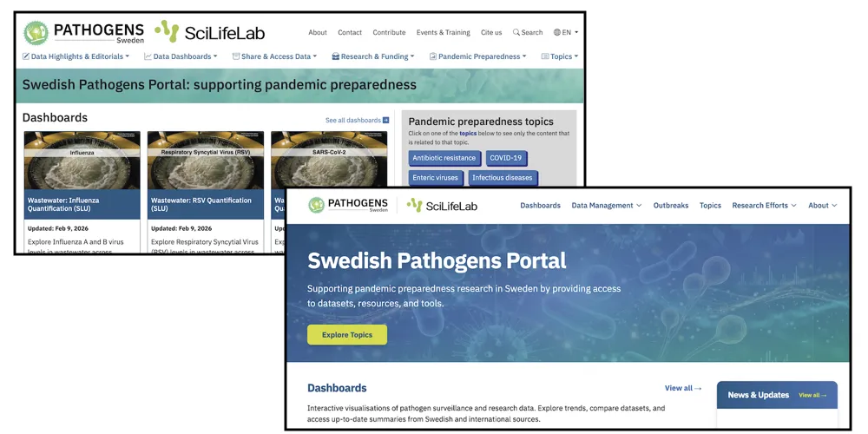Click Search text in old portal header
The height and width of the screenshot is (434, 868).
(x=532, y=33)
